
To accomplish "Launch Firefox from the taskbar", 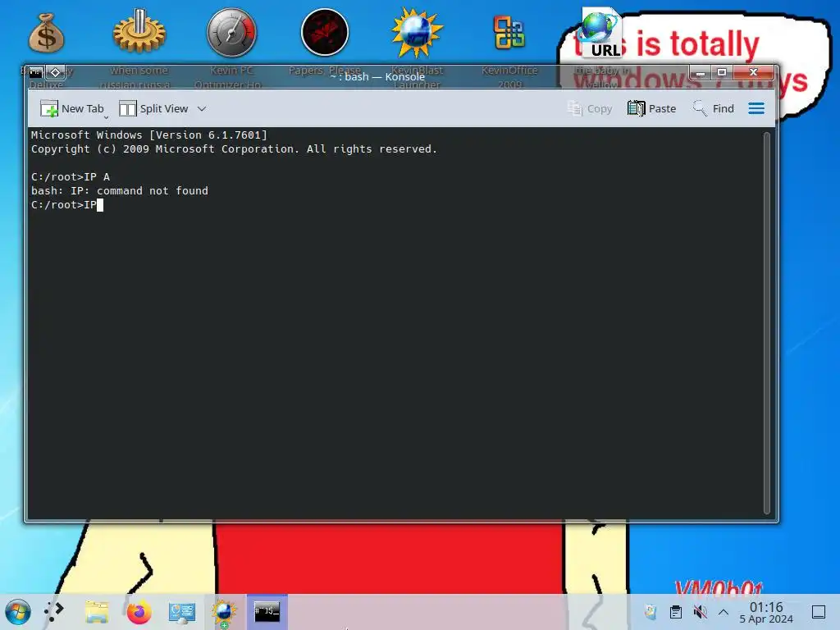I will pos(139,612).
